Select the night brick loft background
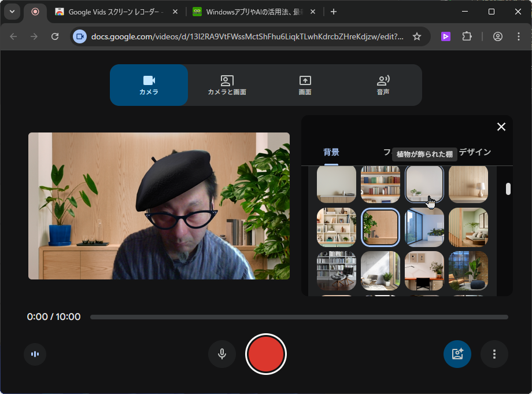532x394 pixels. point(468,270)
